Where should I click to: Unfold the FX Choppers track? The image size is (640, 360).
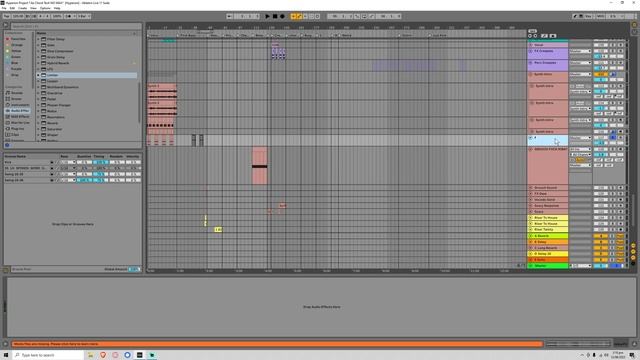531,51
